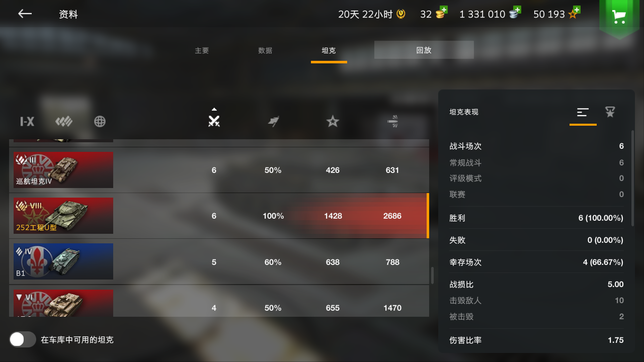
Task: Filter tanks by nation globe icon
Action: (x=100, y=121)
